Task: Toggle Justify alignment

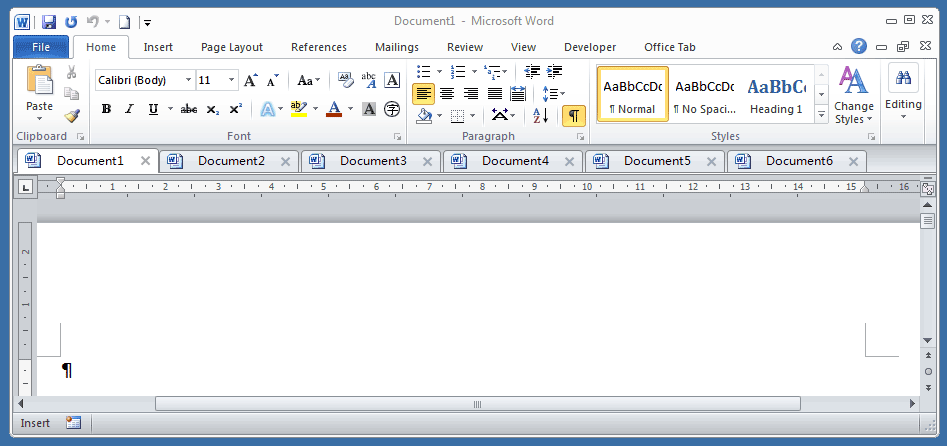Action: pyautogui.click(x=495, y=94)
